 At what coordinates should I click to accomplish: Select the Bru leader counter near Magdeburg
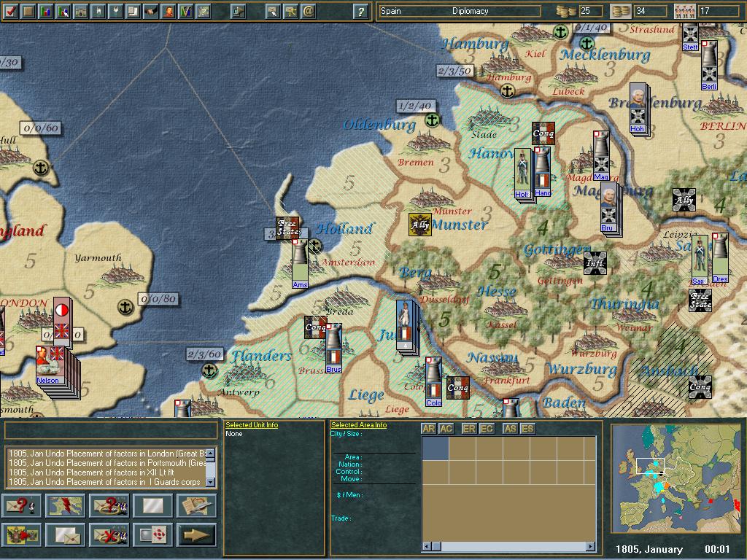(608, 207)
